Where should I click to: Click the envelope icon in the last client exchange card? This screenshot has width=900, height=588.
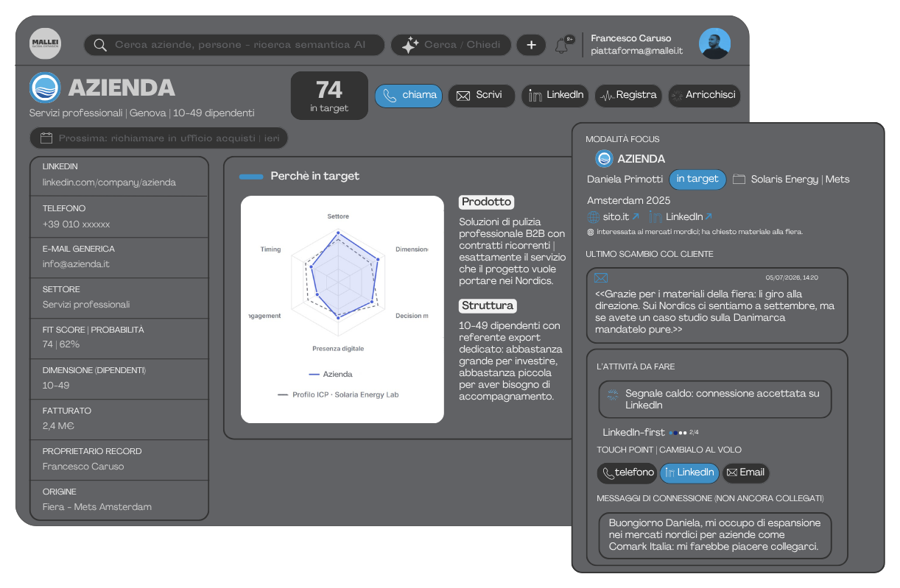(601, 278)
